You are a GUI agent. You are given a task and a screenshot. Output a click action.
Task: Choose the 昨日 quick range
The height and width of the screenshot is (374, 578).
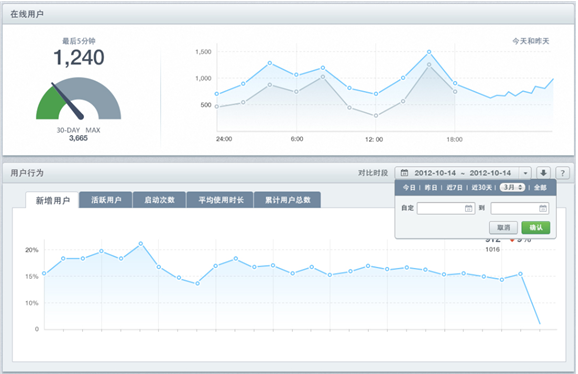[x=431, y=188]
